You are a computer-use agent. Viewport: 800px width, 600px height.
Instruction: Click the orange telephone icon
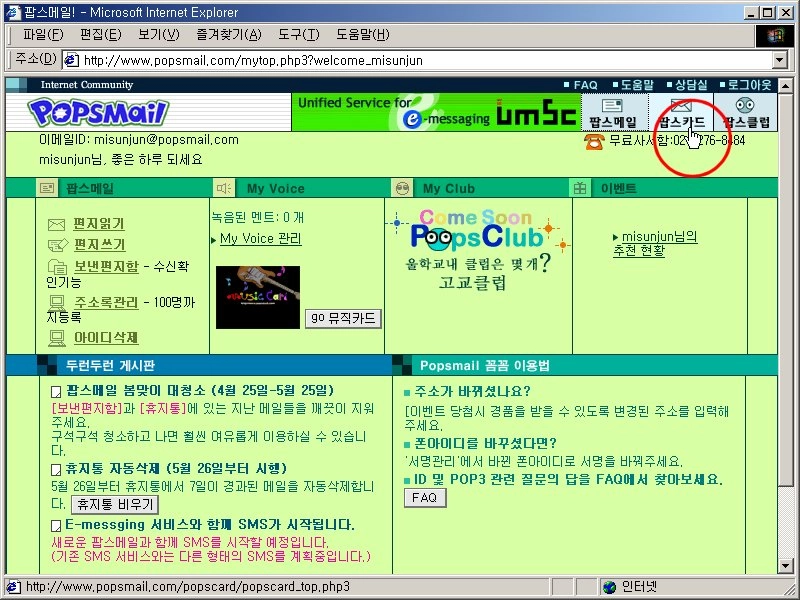(x=594, y=141)
